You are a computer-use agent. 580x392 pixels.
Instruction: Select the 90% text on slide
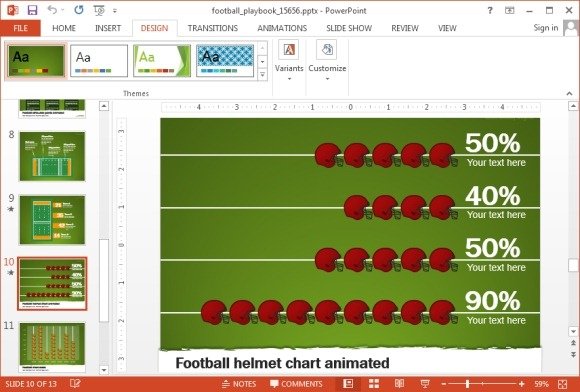click(492, 301)
